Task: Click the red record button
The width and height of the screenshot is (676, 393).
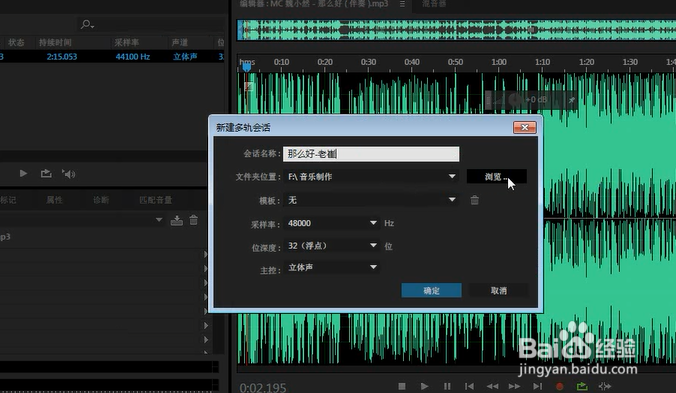Action: coord(560,386)
